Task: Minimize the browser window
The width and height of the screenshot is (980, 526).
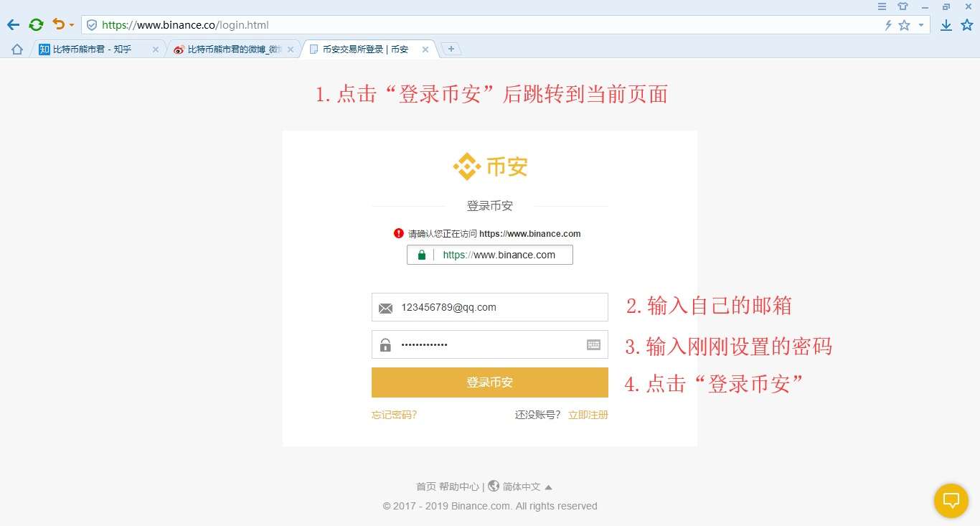Action: [925, 6]
